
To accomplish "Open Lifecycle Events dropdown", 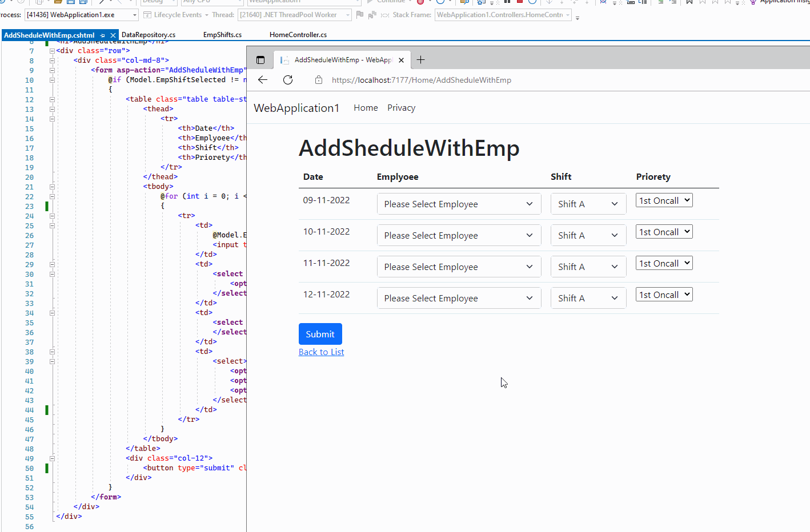I will [177, 15].
